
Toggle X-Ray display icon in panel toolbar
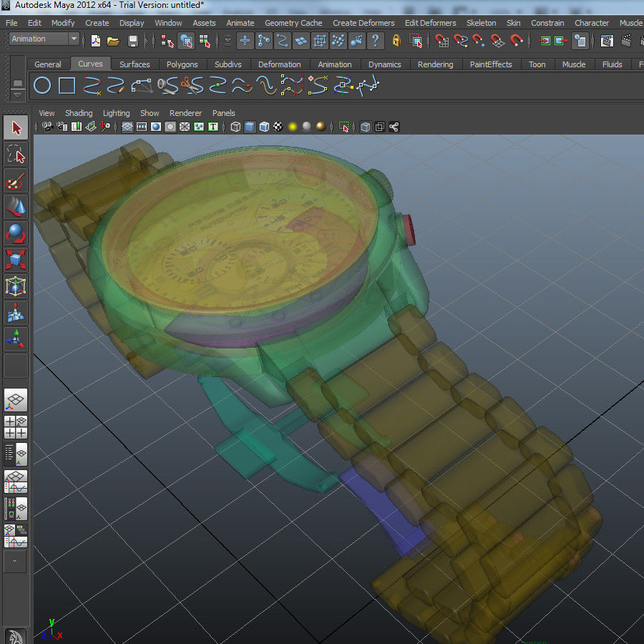(366, 127)
